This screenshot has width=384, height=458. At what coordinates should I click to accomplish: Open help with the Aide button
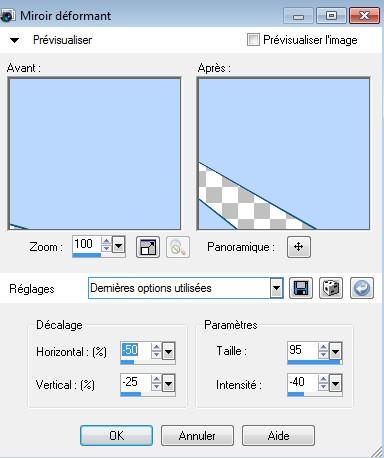[278, 435]
